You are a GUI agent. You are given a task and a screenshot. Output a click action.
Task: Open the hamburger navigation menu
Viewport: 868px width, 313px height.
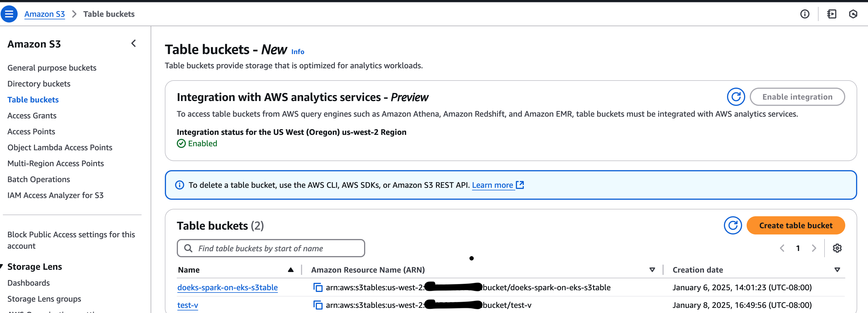9,14
